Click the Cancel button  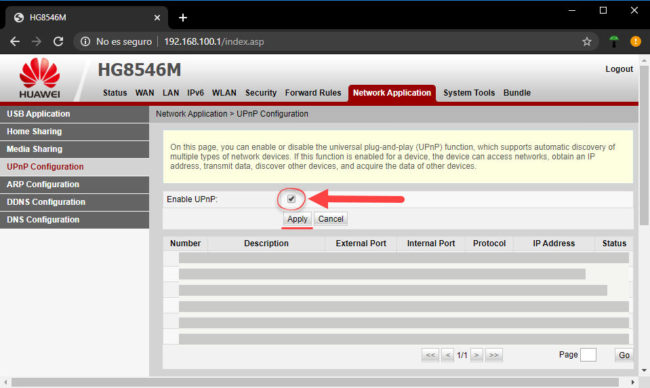pos(331,219)
